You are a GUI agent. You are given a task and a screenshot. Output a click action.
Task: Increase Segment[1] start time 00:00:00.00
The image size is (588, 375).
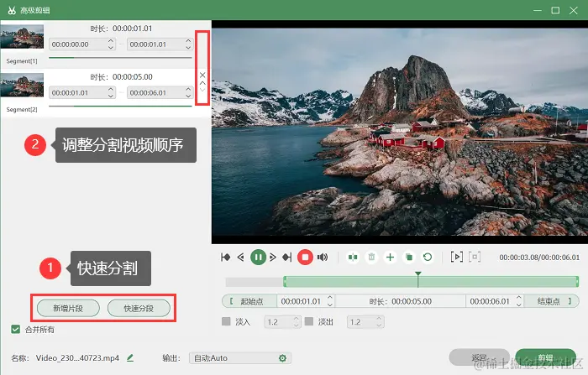point(110,41)
